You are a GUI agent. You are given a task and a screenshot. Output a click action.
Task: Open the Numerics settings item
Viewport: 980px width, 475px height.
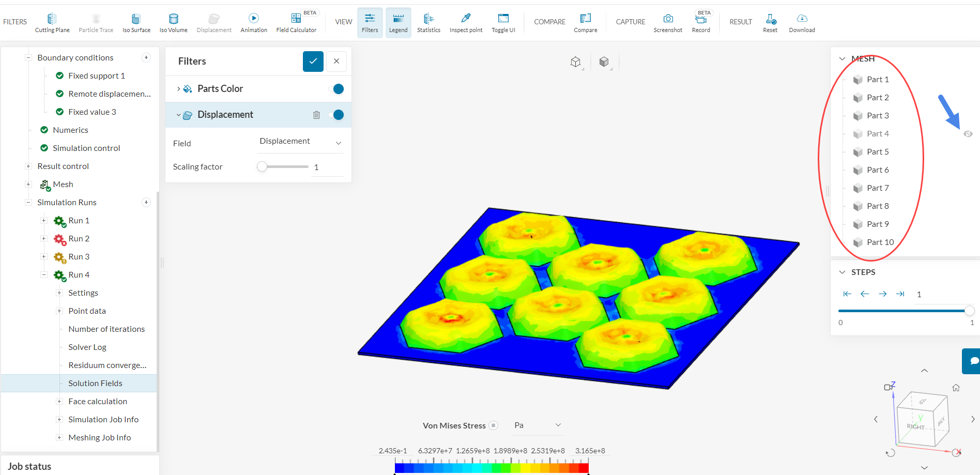70,130
